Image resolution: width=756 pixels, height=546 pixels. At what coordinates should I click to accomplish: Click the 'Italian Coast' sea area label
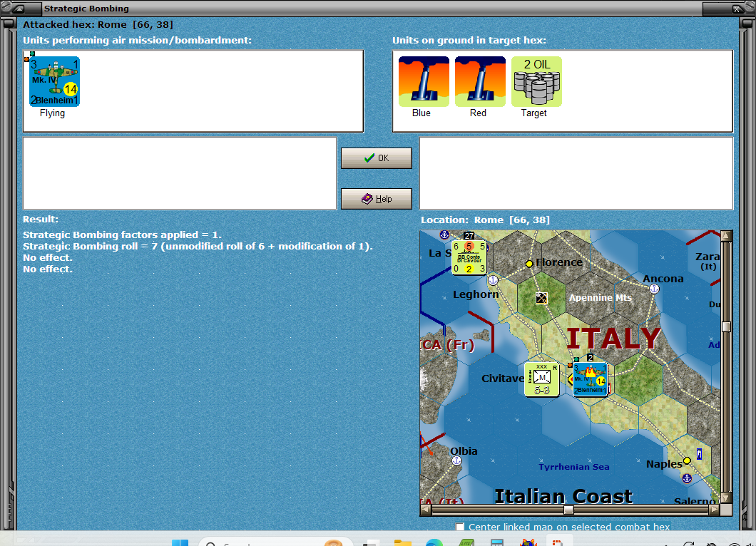[563, 496]
